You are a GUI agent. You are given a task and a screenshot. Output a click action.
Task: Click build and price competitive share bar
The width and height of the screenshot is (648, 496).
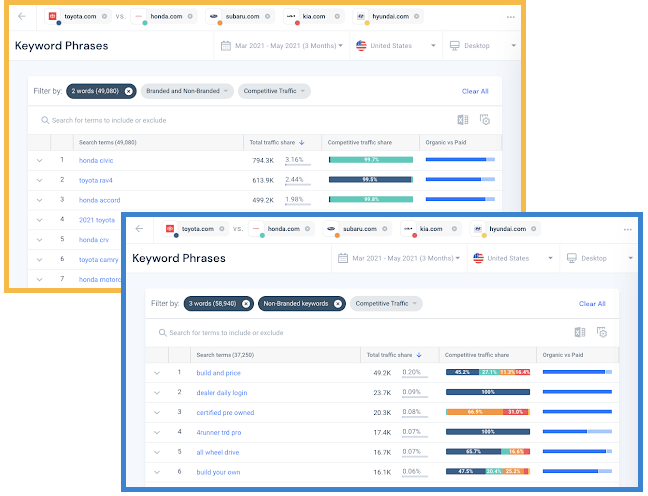(488, 372)
